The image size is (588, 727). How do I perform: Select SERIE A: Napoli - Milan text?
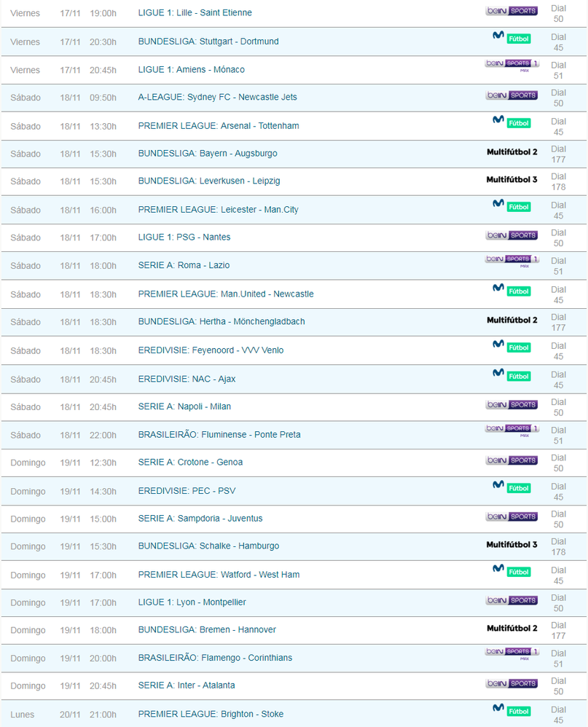184,406
